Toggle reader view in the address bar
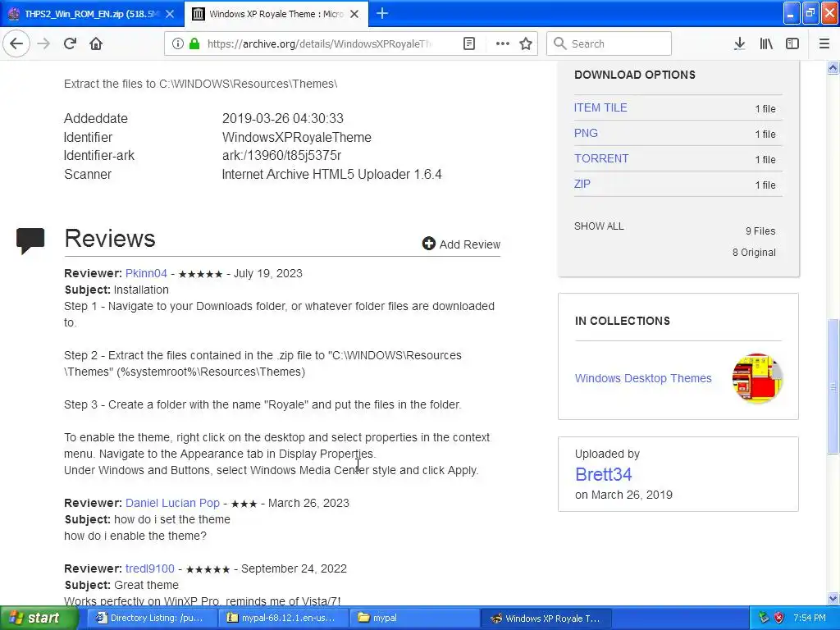840x630 pixels. click(x=468, y=43)
